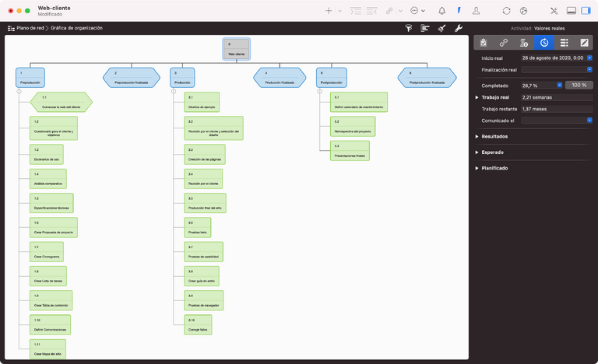This screenshot has width=598, height=364.
Task: Open the Completado percentage dropdown
Action: tap(558, 85)
